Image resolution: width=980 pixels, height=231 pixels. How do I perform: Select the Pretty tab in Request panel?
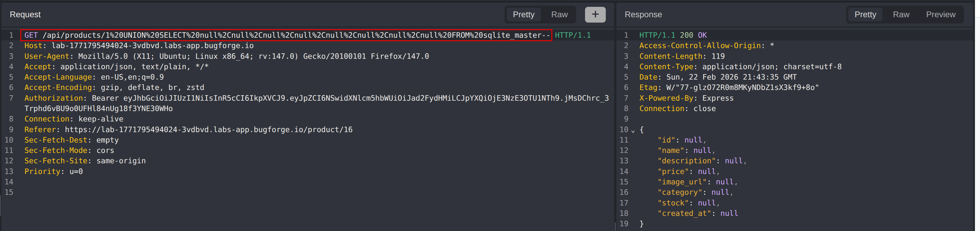[x=523, y=15]
